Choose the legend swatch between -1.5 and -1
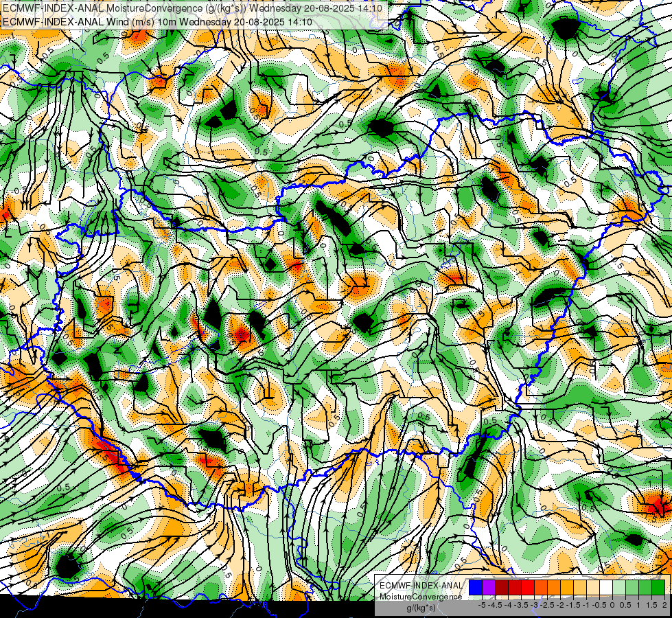The height and width of the screenshot is (618, 672). pos(580,588)
